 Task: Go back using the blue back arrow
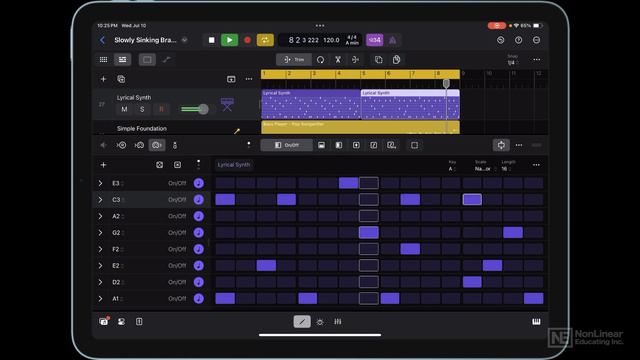tap(102, 40)
